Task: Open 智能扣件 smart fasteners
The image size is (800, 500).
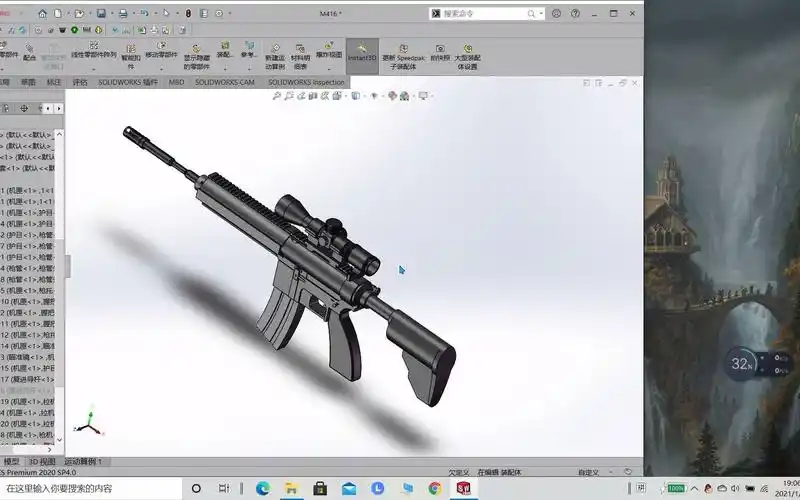Action: (131, 56)
